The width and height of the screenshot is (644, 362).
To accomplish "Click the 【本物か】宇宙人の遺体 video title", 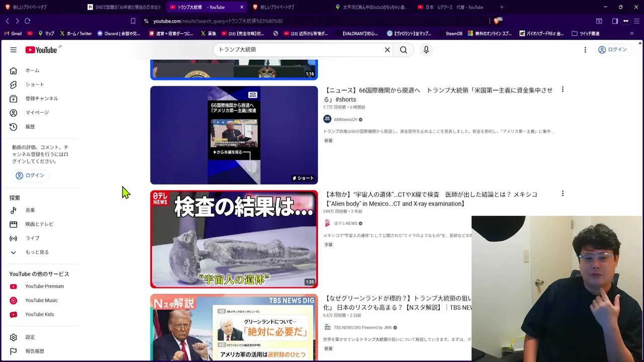I will click(x=431, y=199).
